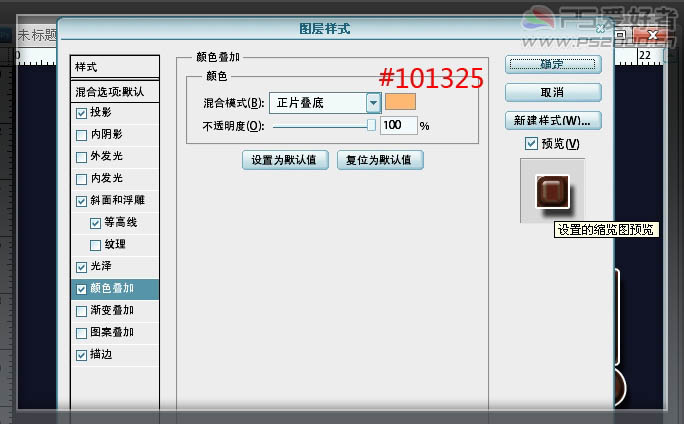
Task: Close the 图层样式 dialog with X
Action: coord(600,28)
